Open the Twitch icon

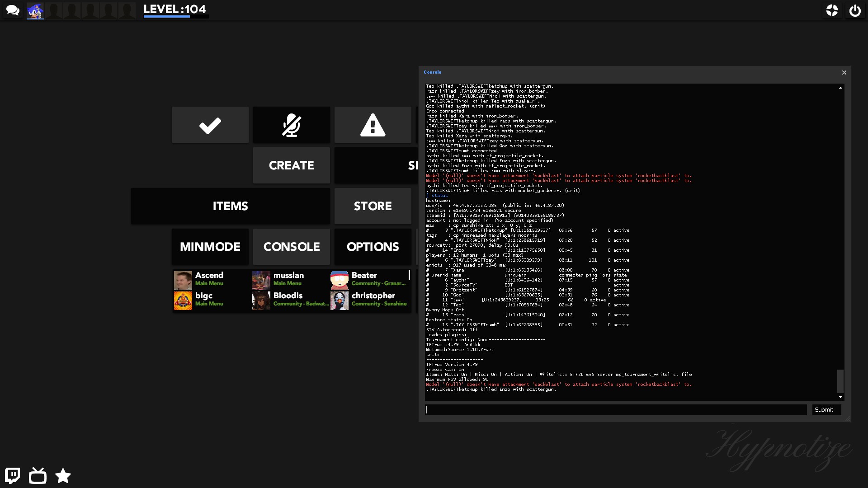(13, 475)
